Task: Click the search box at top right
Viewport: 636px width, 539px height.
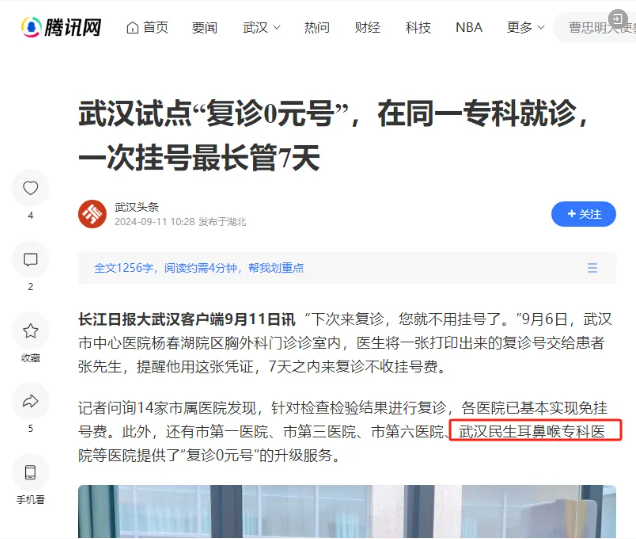Action: click(x=595, y=28)
